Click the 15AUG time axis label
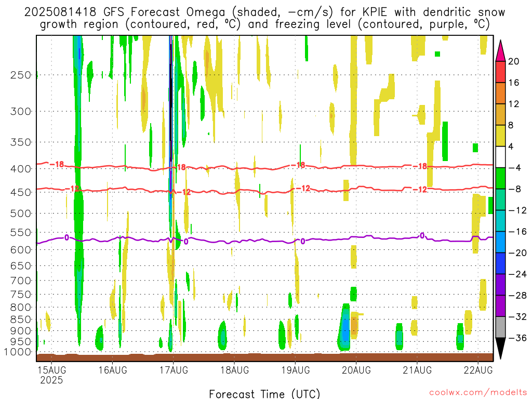This screenshot has width=532, height=399. (51, 370)
